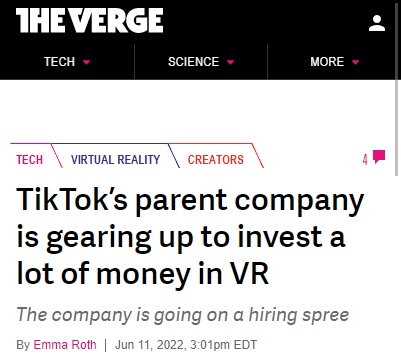Expand the More dropdown arrow

(355, 62)
